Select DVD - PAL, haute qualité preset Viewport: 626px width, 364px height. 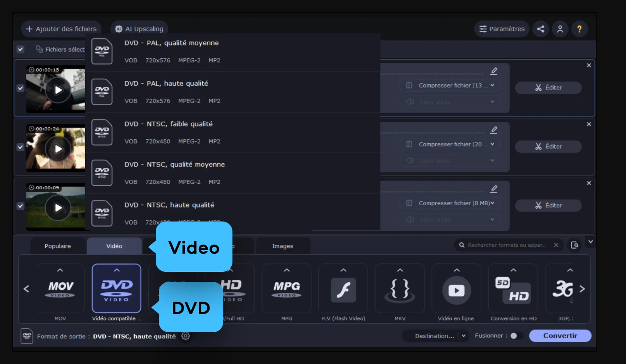[x=233, y=92]
